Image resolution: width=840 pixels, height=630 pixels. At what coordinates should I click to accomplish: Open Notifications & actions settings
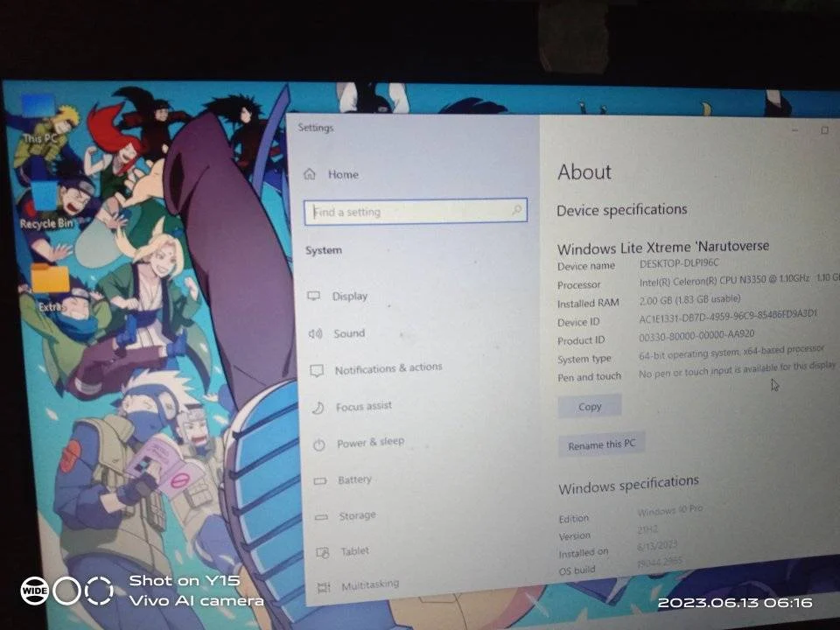[x=388, y=368]
